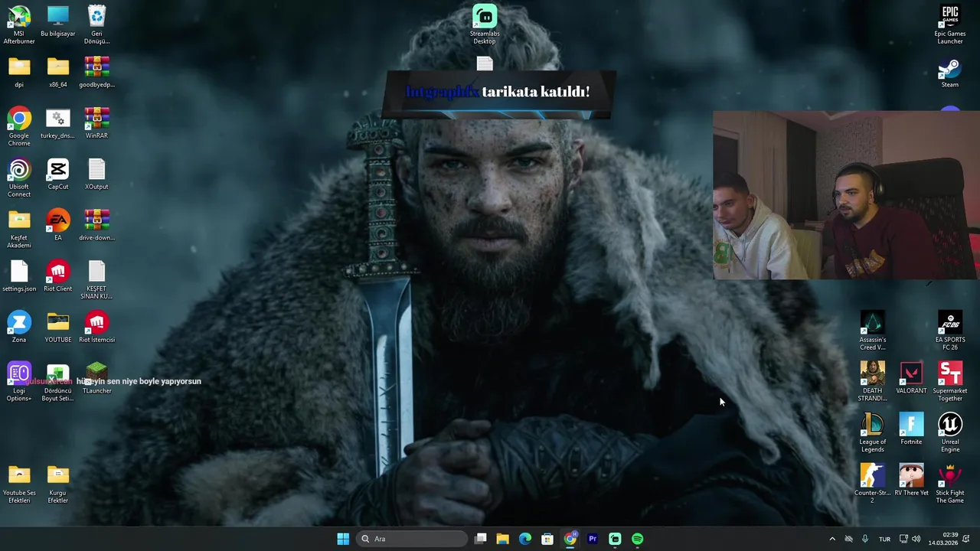Launch Ubisoft Connect shortcut

click(19, 178)
